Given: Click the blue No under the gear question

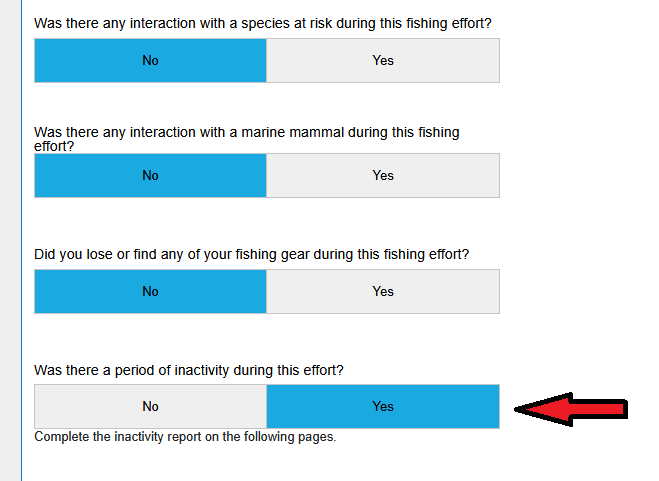Looking at the screenshot, I should click(x=150, y=291).
